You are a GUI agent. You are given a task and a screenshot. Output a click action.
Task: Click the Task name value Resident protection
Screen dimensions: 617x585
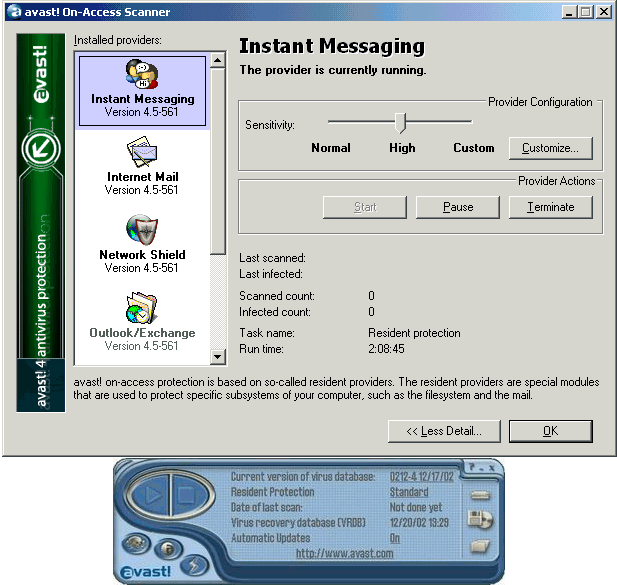(414, 333)
